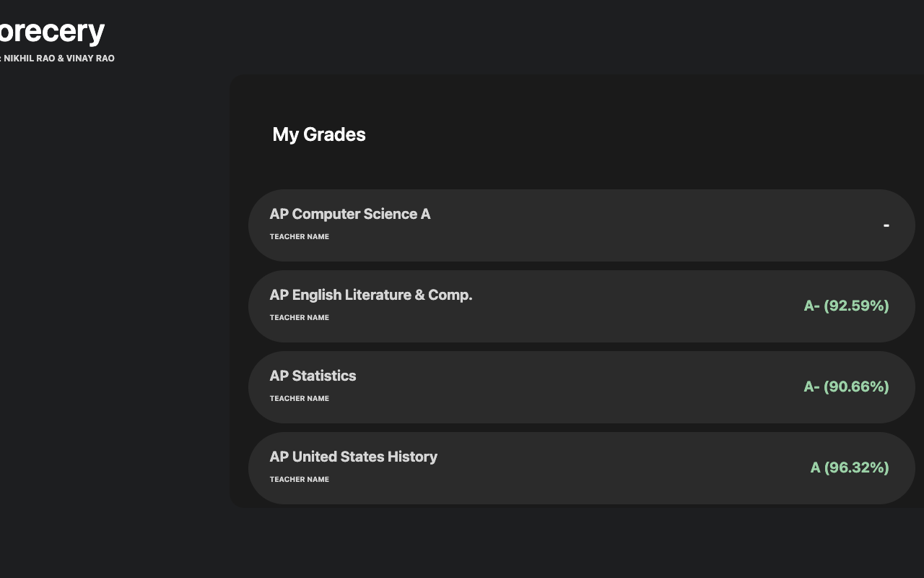Click empty middle of AP Computer Science row
This screenshot has width=924, height=578.
tap(635, 225)
